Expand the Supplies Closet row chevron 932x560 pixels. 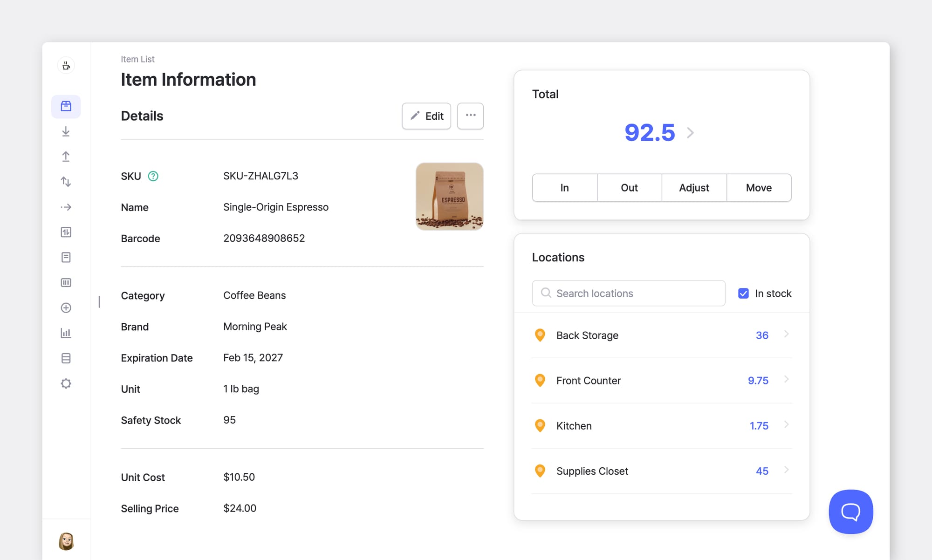786,470
